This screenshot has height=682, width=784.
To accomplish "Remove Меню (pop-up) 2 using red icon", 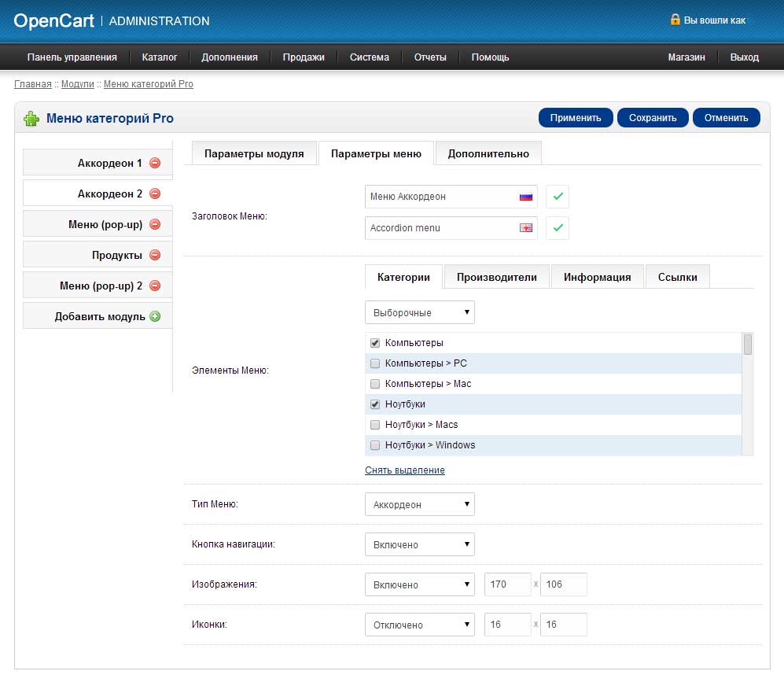I will [155, 286].
